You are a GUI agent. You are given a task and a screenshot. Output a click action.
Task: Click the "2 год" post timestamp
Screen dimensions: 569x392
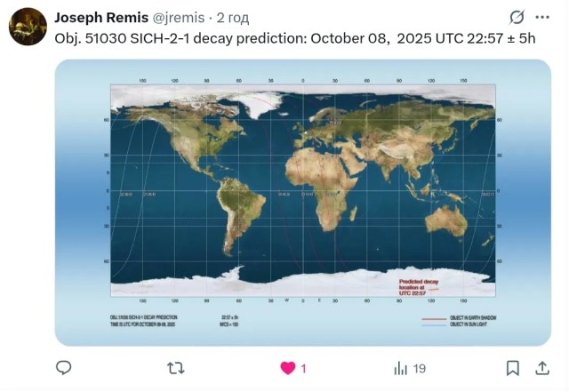point(234,17)
